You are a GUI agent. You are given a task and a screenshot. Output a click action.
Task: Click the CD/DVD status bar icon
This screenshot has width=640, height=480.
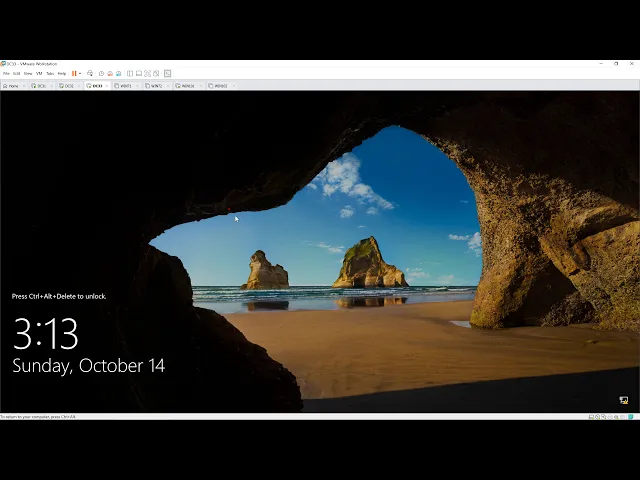[597, 417]
